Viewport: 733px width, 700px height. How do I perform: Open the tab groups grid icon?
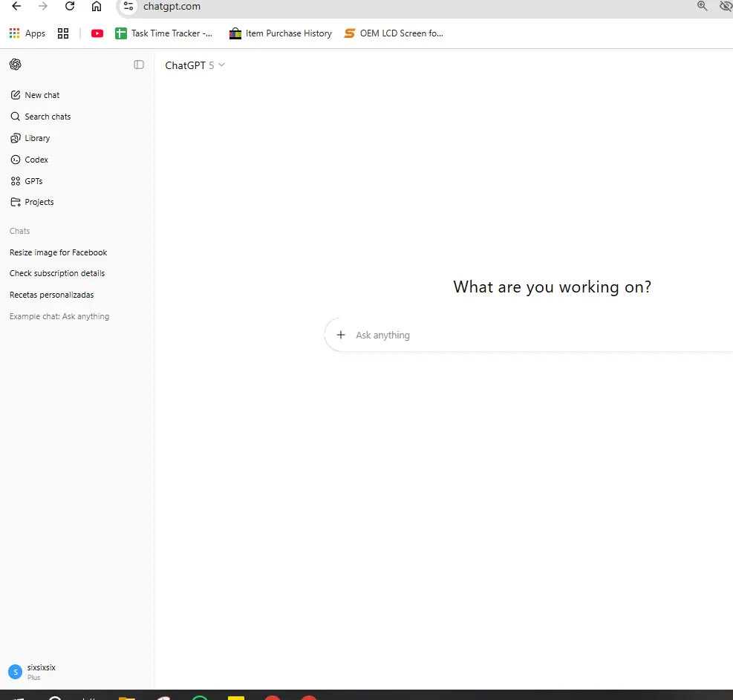point(63,33)
